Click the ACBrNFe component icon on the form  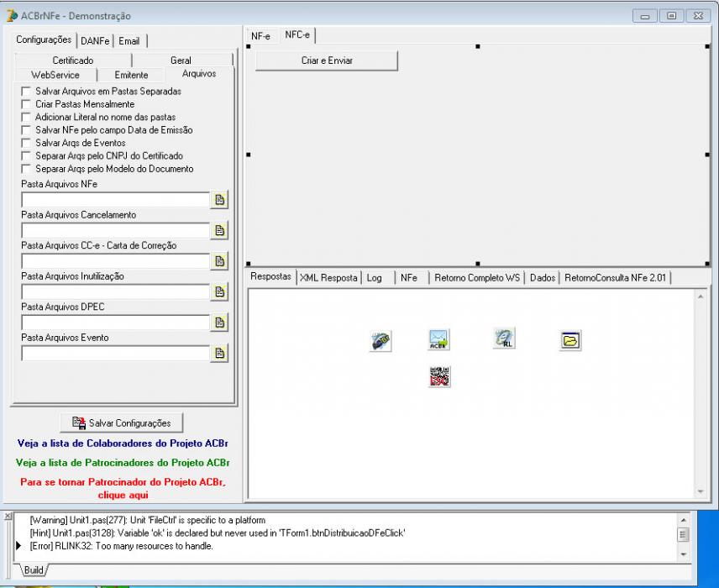[380, 341]
